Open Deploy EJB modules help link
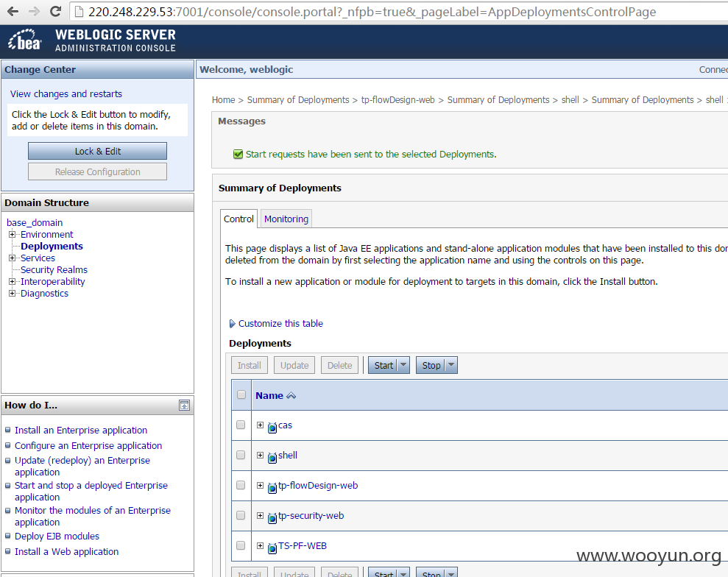The image size is (728, 577). pos(57,536)
